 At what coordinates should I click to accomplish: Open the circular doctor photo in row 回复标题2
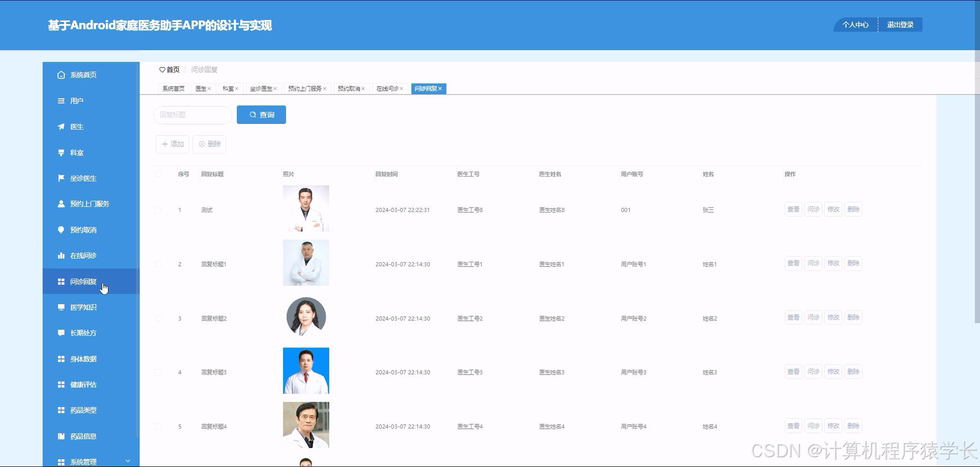pos(306,317)
